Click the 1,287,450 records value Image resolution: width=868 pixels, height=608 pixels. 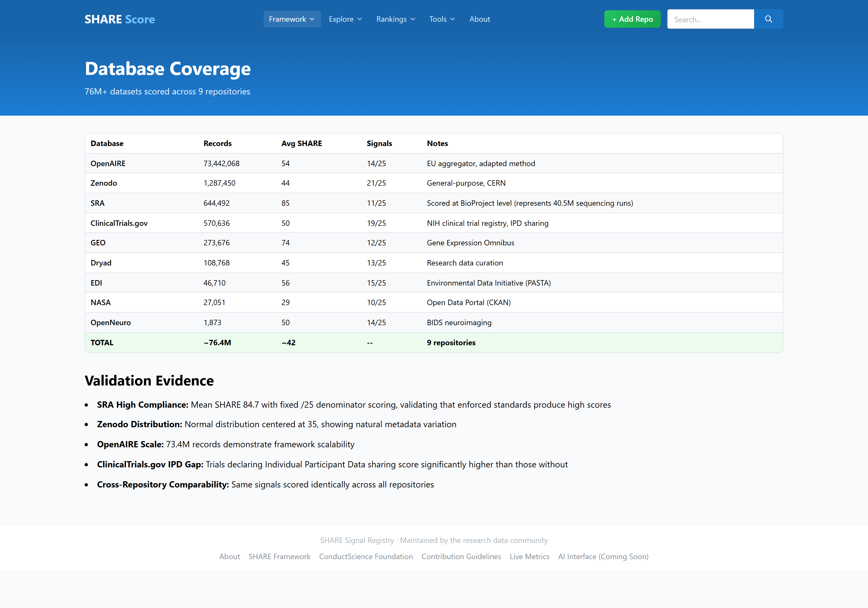coord(219,183)
